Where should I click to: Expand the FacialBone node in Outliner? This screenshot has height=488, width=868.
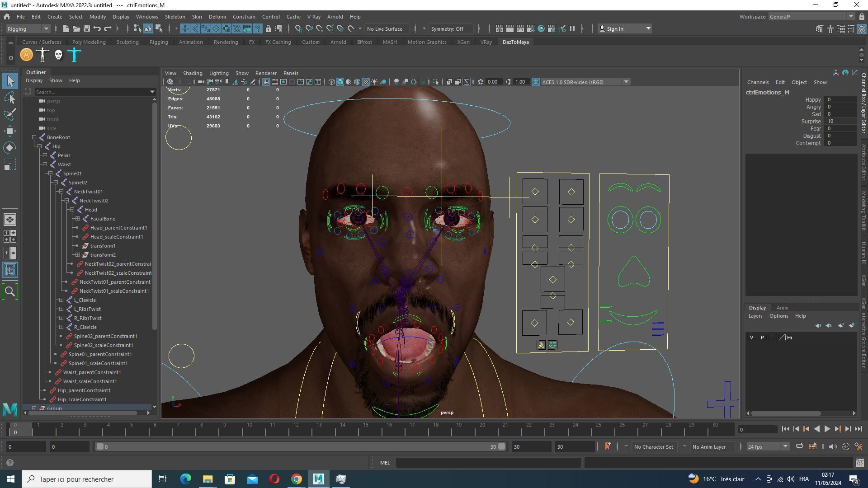[78, 219]
